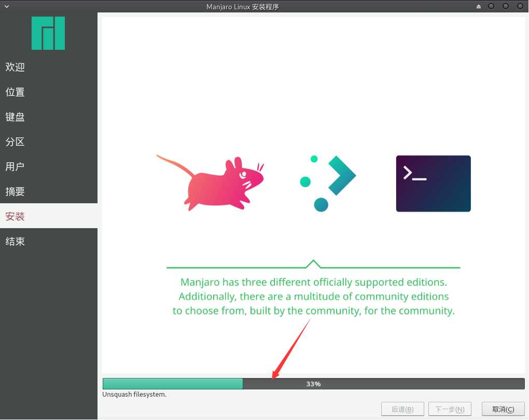Select the 键盘 step in sidebar
Image resolution: width=529 pixels, height=420 pixels.
coord(49,117)
